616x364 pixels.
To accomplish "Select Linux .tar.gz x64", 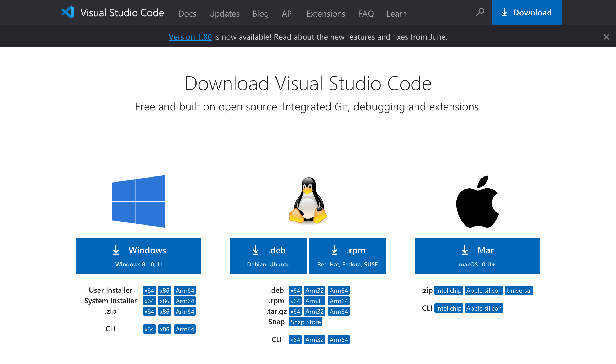I will 295,311.
